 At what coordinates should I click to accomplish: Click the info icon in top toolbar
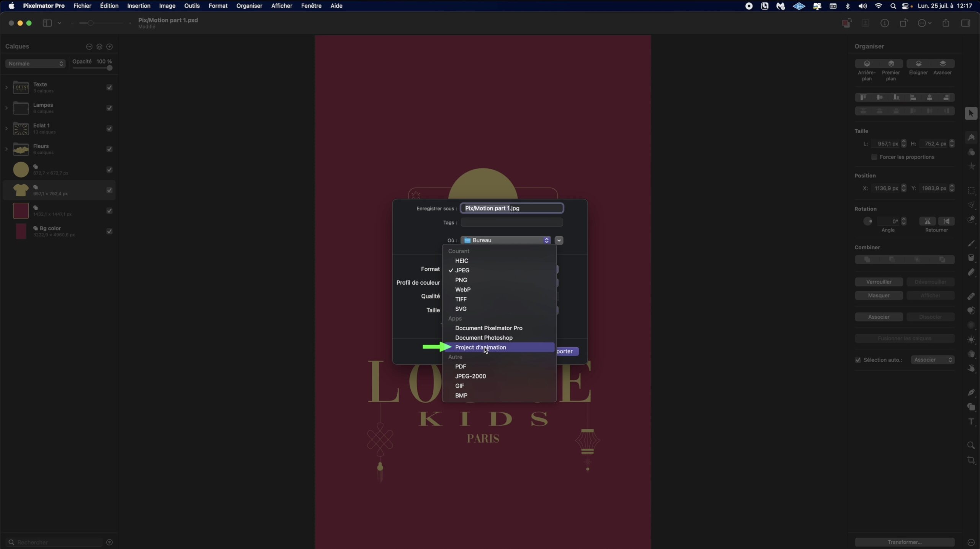885,23
